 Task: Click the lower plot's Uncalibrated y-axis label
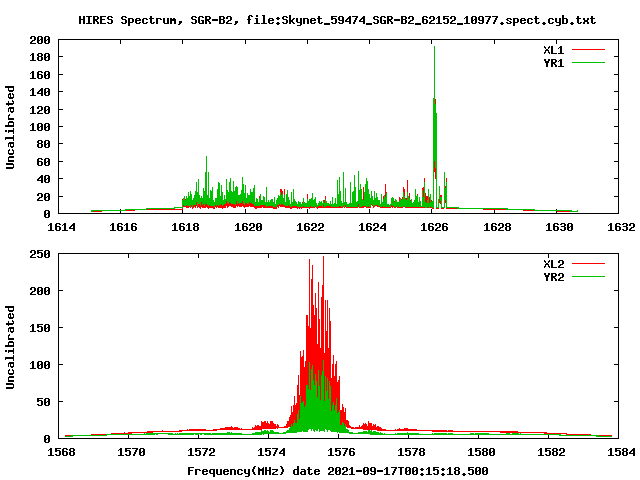pyautogui.click(x=10, y=347)
